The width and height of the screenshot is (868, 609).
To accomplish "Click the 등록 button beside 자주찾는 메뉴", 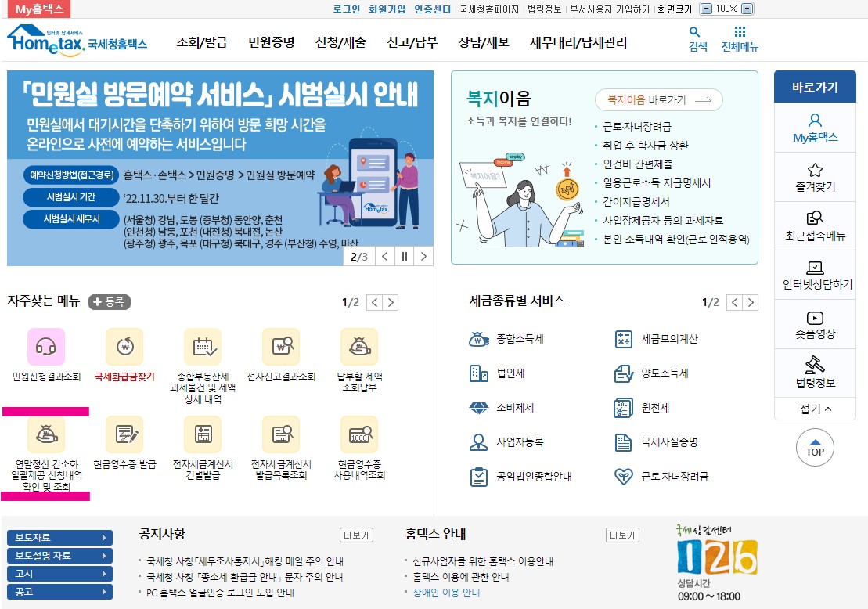I will click(x=109, y=301).
